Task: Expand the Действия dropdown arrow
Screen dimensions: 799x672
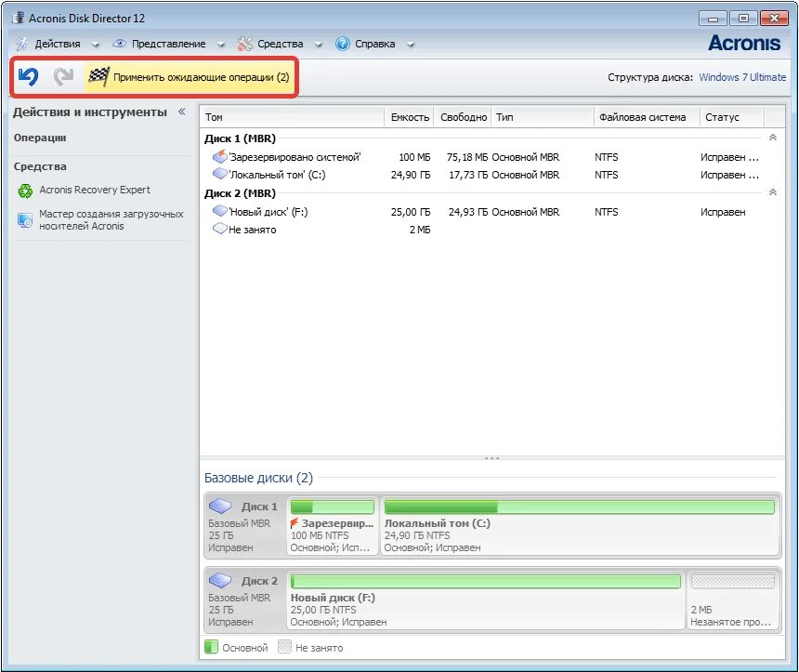Action: point(96,45)
